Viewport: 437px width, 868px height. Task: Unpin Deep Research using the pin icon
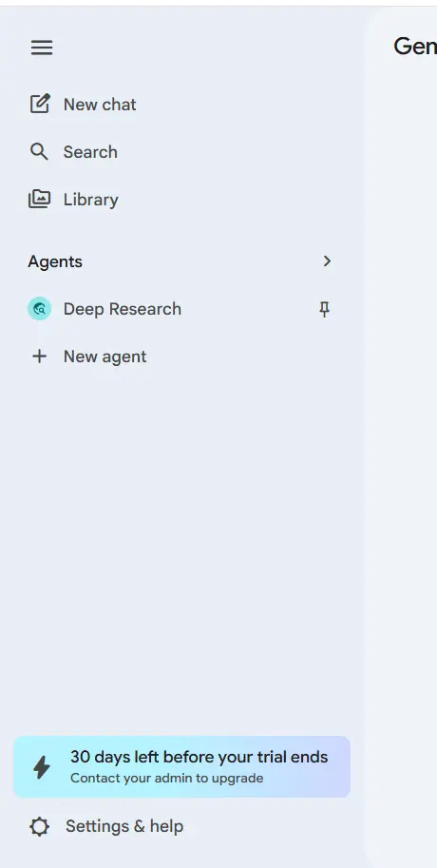[325, 309]
